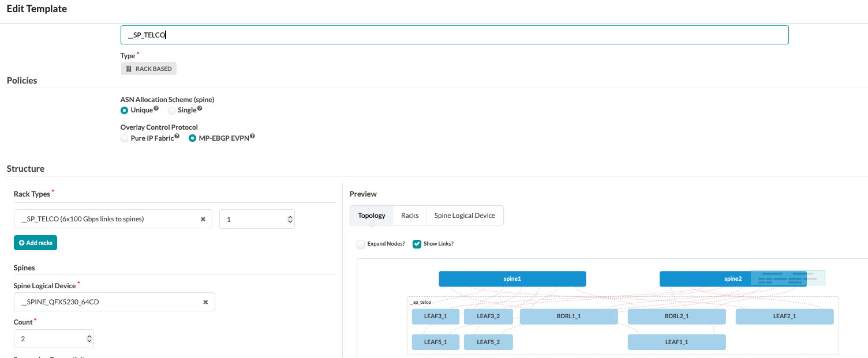
Task: Click the RACK BASED type badge
Action: [149, 69]
